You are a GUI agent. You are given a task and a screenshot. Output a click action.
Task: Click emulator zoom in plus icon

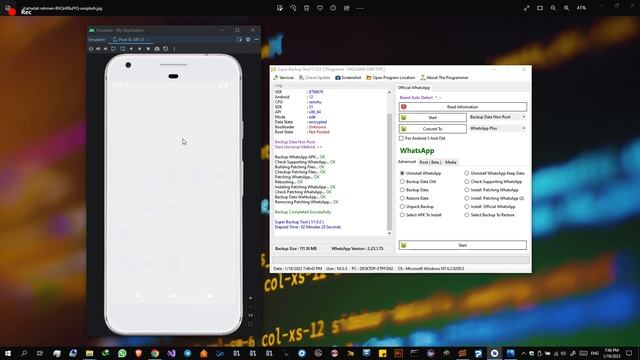(251, 298)
